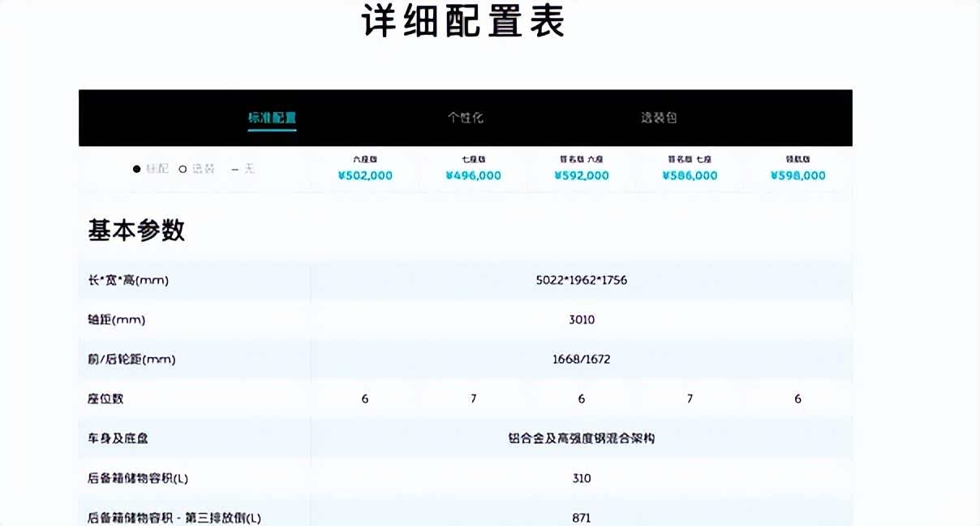
Task: Select the 标准配置 tab
Action: pos(272,118)
